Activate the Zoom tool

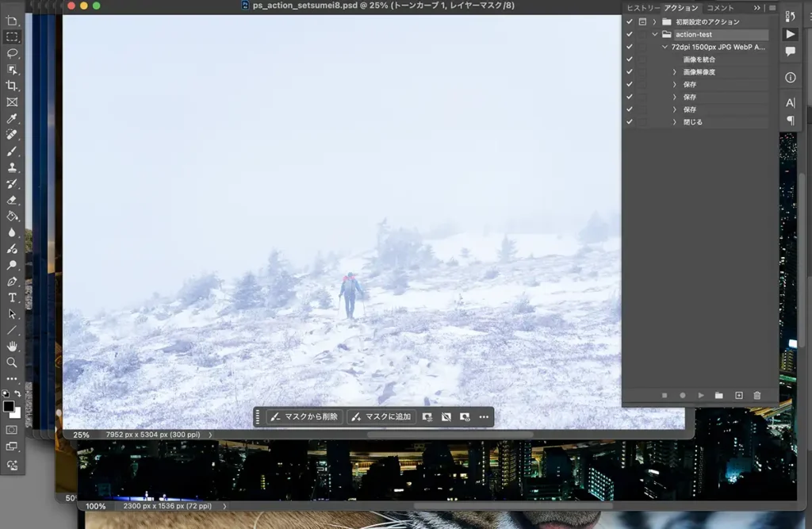pyautogui.click(x=12, y=362)
